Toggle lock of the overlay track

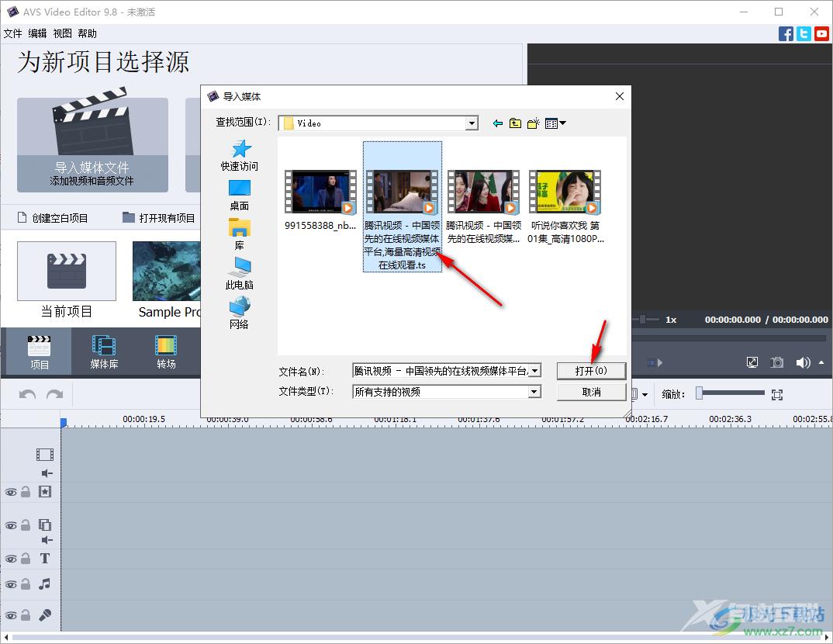(x=26, y=525)
